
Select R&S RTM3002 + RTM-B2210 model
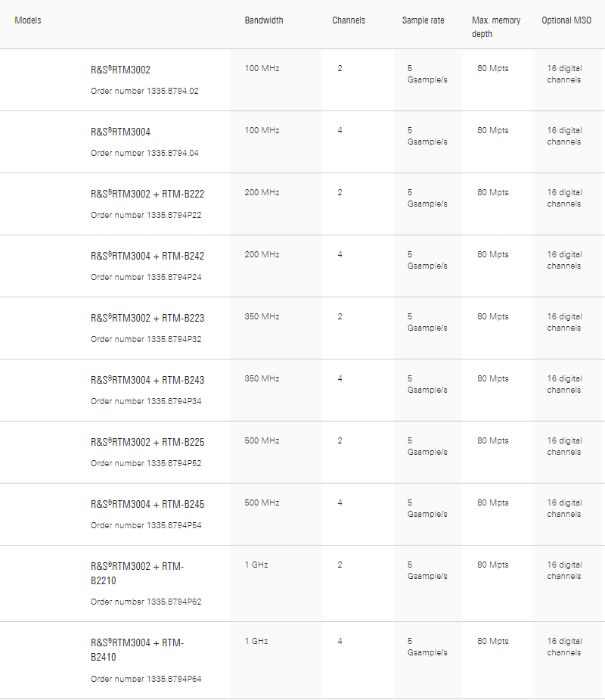click(x=137, y=573)
